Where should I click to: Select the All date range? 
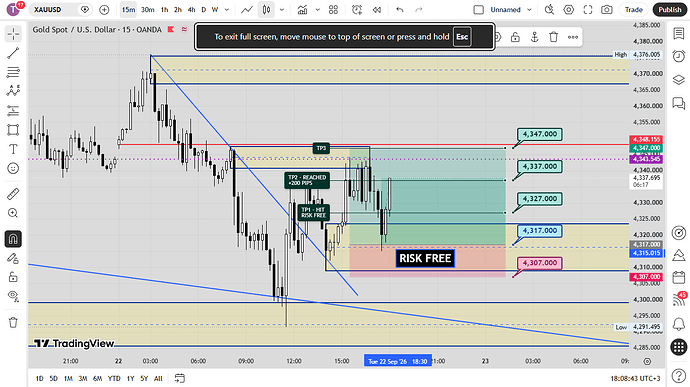(x=158, y=378)
